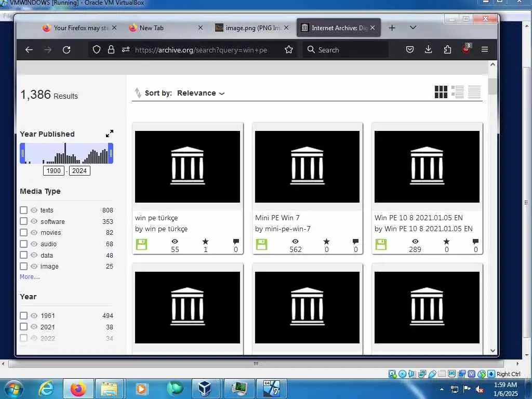Show more media types via More... link
The height and width of the screenshot is (399, 532).
click(x=30, y=277)
